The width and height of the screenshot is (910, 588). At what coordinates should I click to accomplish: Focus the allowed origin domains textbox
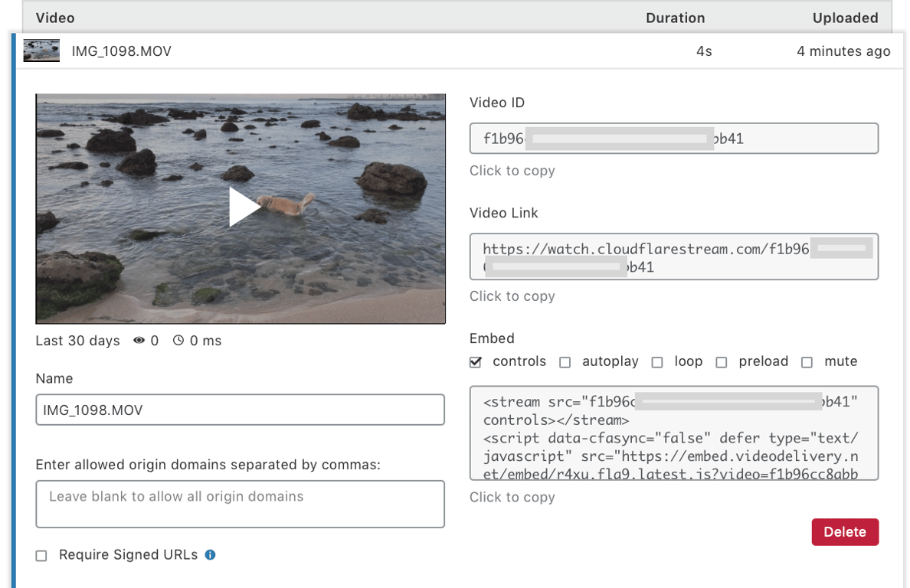pyautogui.click(x=241, y=504)
